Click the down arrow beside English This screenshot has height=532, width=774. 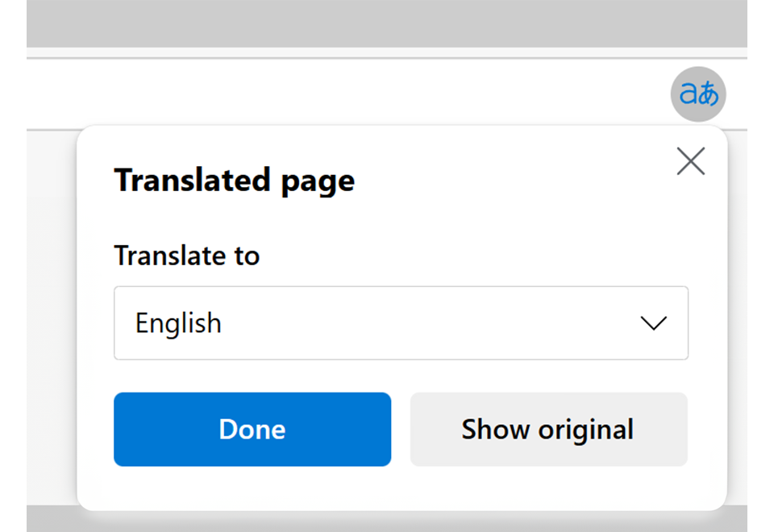pos(652,323)
